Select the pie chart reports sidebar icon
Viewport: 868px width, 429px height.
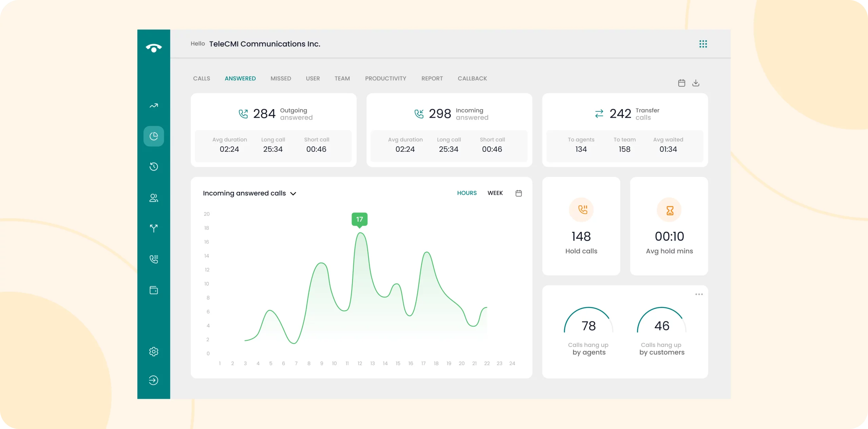[154, 136]
